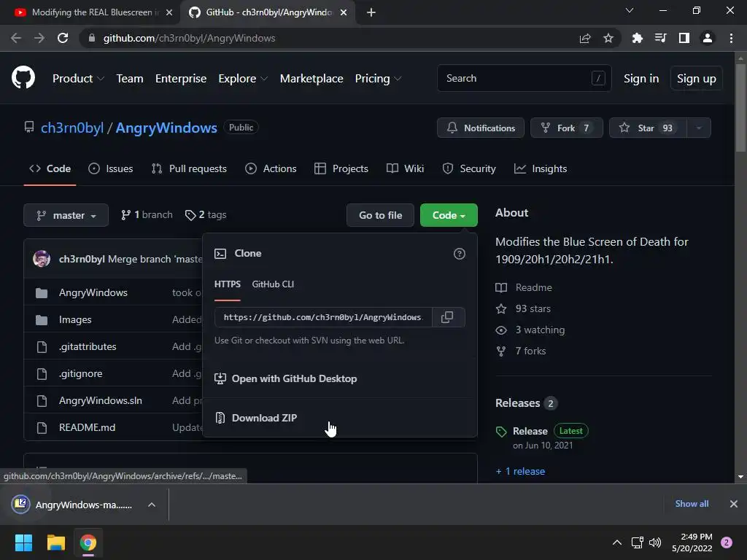747x560 pixels.
Task: Open notification center badge
Action: pyautogui.click(x=727, y=542)
